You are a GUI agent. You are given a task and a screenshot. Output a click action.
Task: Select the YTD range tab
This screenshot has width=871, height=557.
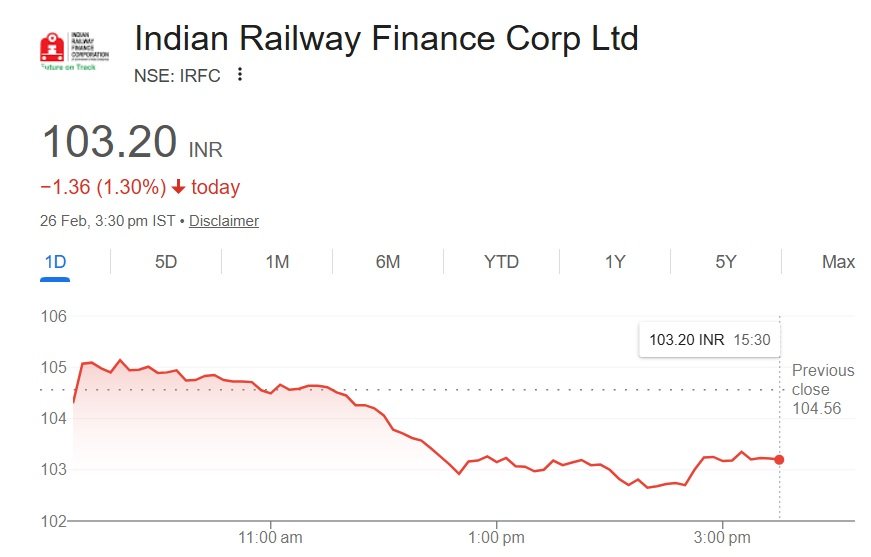[x=501, y=262]
